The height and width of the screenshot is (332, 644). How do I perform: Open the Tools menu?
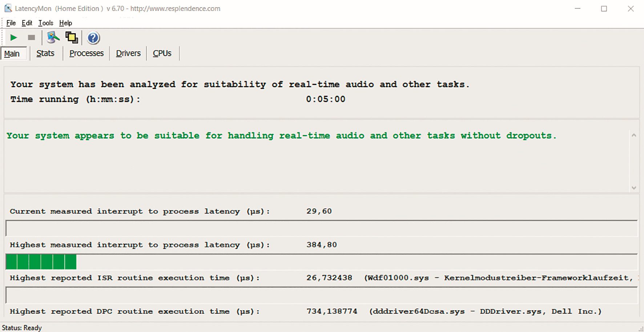point(46,23)
